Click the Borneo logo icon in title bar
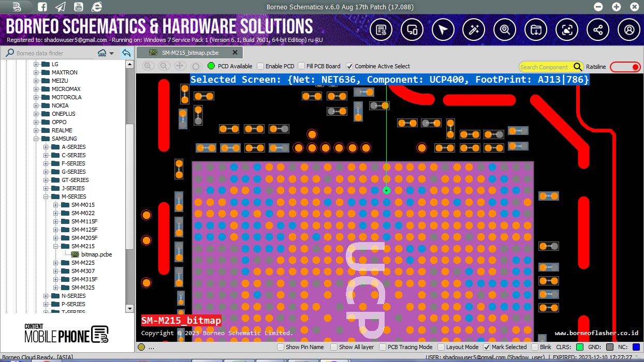Viewport: 644px width, 362px height. click(17, 7)
